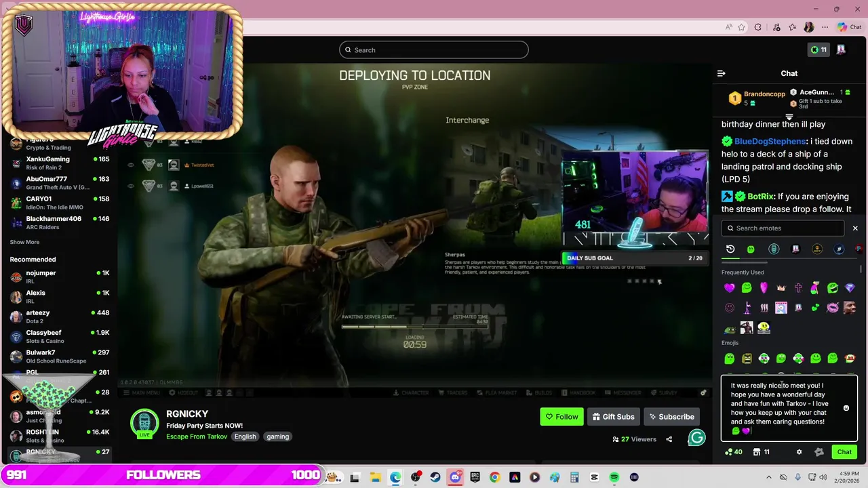Open Blackhammer406 channel in sidebar
The image size is (868, 488).
click(60, 222)
